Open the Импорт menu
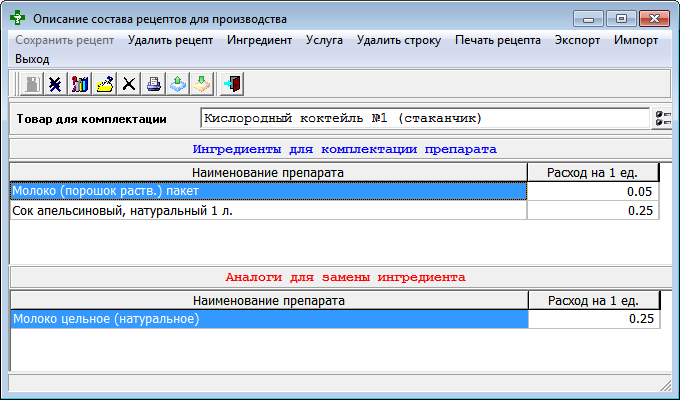The width and height of the screenshot is (680, 400). click(636, 40)
